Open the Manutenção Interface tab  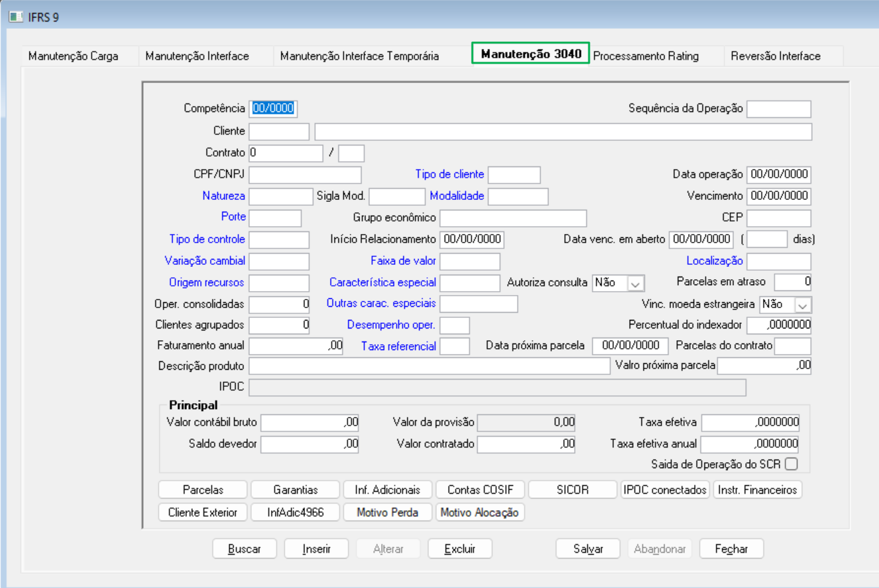tap(197, 56)
